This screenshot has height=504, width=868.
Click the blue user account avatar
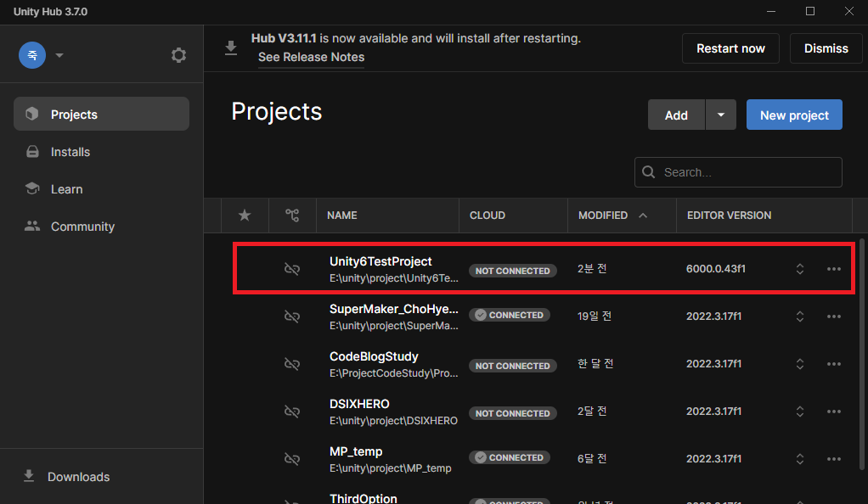coord(32,55)
